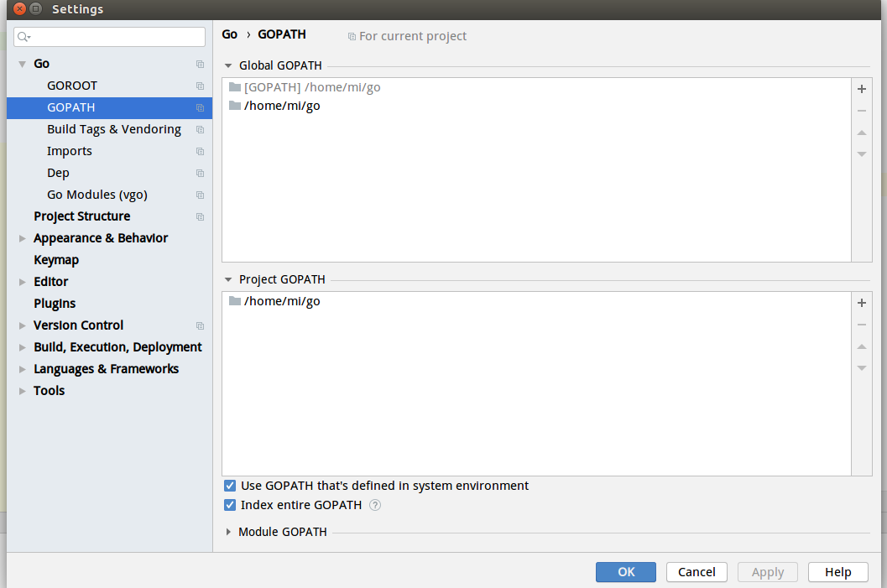
Task: Toggle Use GOPATH defined in system environment
Action: 230,486
